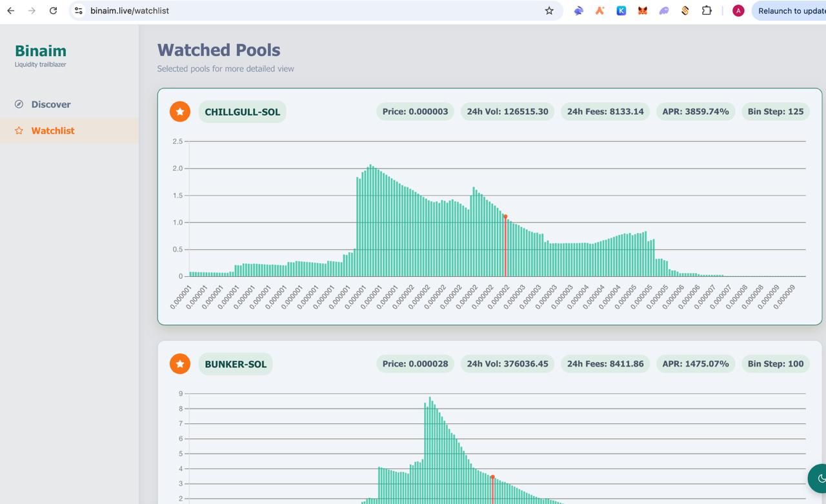
Task: Open the orange-blue pen extension icon
Action: 599,11
